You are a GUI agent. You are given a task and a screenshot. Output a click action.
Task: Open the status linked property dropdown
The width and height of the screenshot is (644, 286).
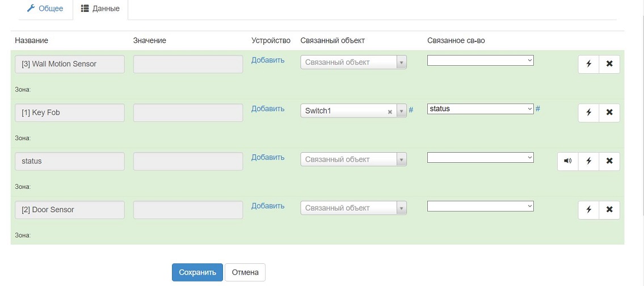[480, 109]
